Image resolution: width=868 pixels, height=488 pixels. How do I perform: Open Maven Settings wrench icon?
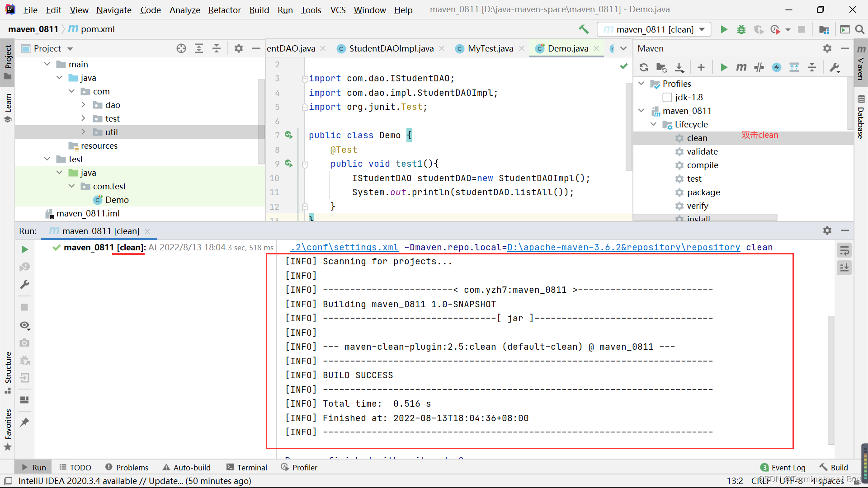pyautogui.click(x=835, y=67)
